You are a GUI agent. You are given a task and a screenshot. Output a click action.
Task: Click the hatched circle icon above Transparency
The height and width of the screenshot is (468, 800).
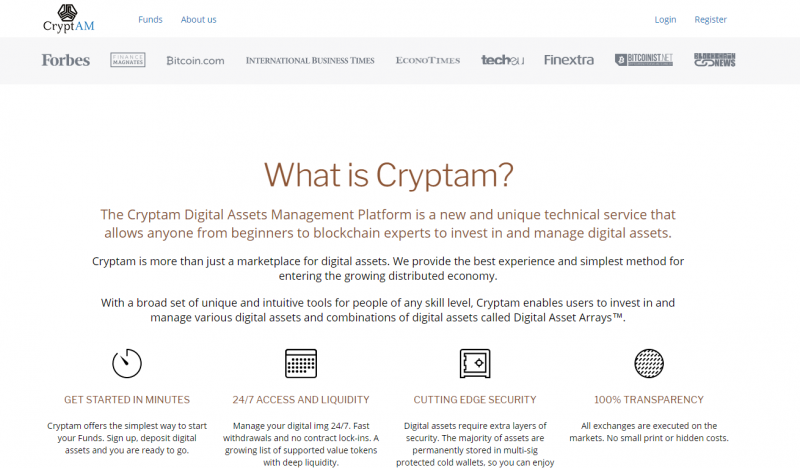(x=649, y=363)
